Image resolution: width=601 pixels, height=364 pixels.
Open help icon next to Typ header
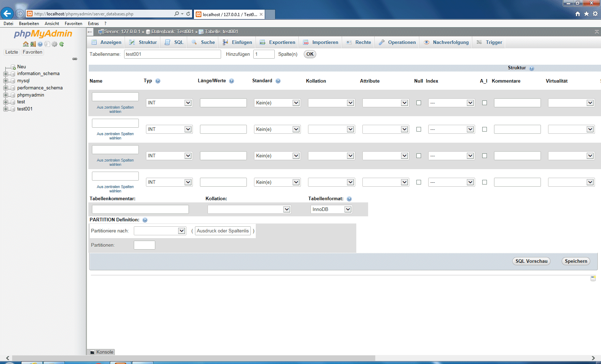(x=158, y=81)
